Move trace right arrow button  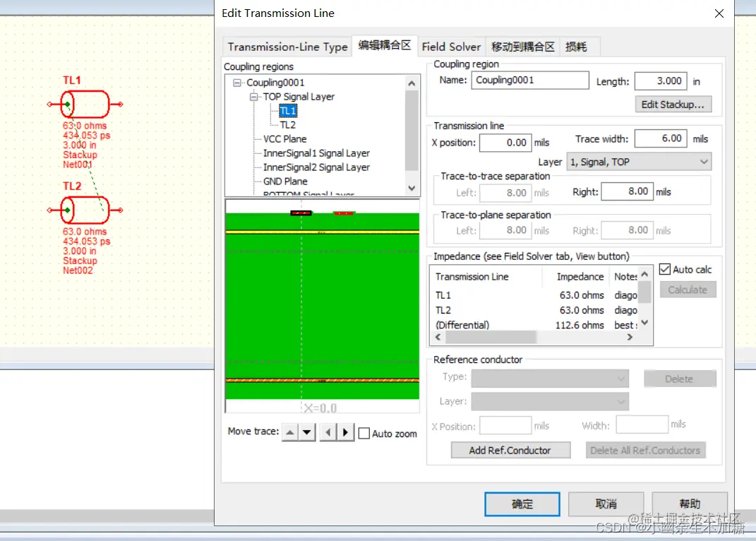(x=345, y=432)
